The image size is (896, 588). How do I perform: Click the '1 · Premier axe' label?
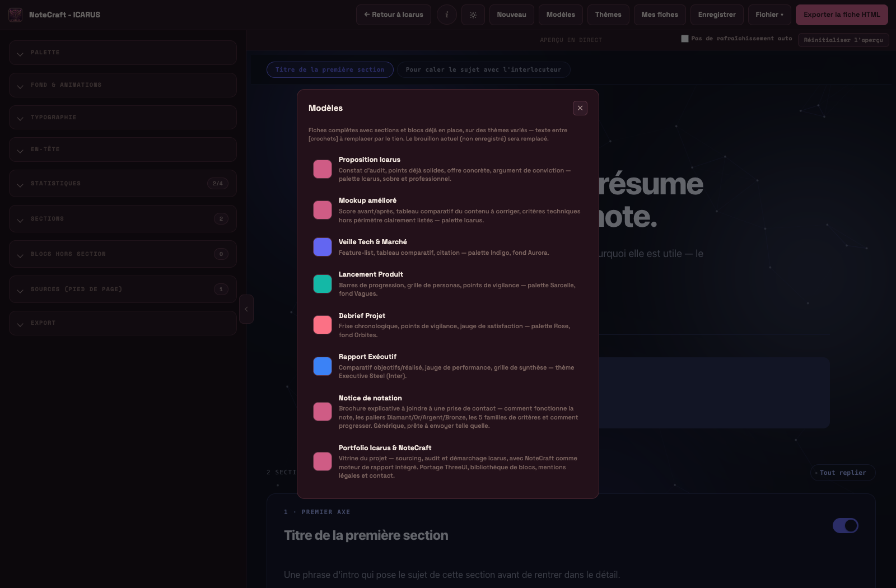tap(317, 512)
